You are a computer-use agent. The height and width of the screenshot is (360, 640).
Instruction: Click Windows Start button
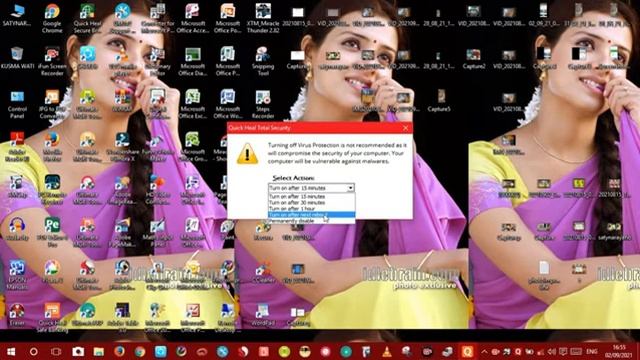tap(11, 351)
